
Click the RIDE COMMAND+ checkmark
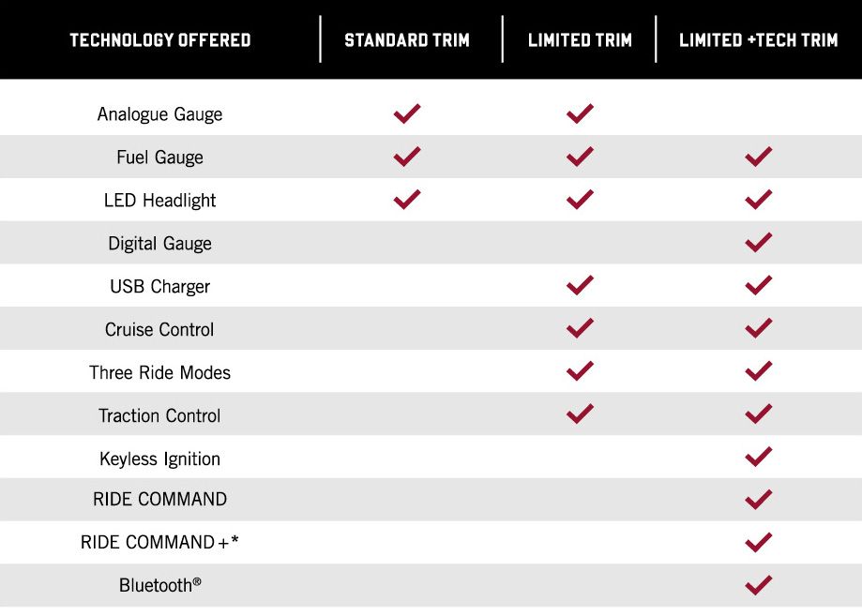tap(759, 542)
